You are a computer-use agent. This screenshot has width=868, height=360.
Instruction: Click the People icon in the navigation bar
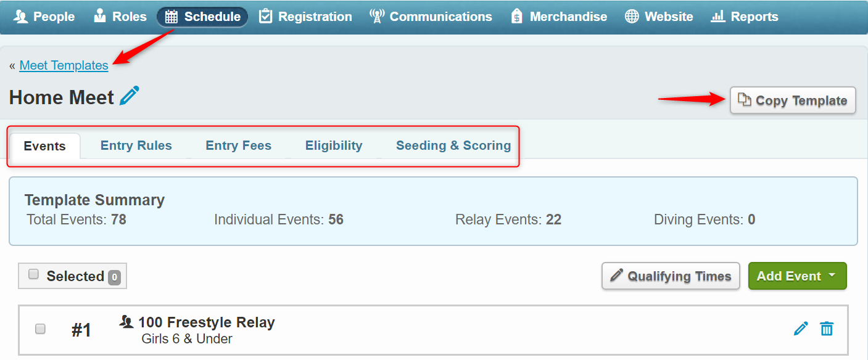pyautogui.click(x=21, y=17)
